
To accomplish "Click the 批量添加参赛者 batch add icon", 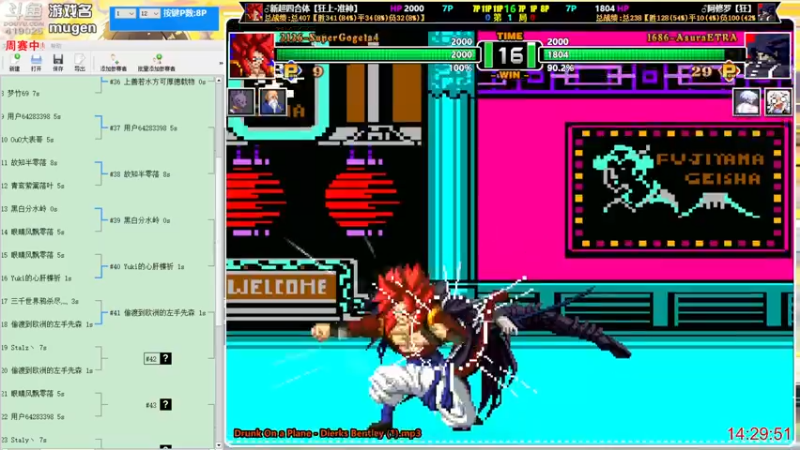I will point(156,62).
